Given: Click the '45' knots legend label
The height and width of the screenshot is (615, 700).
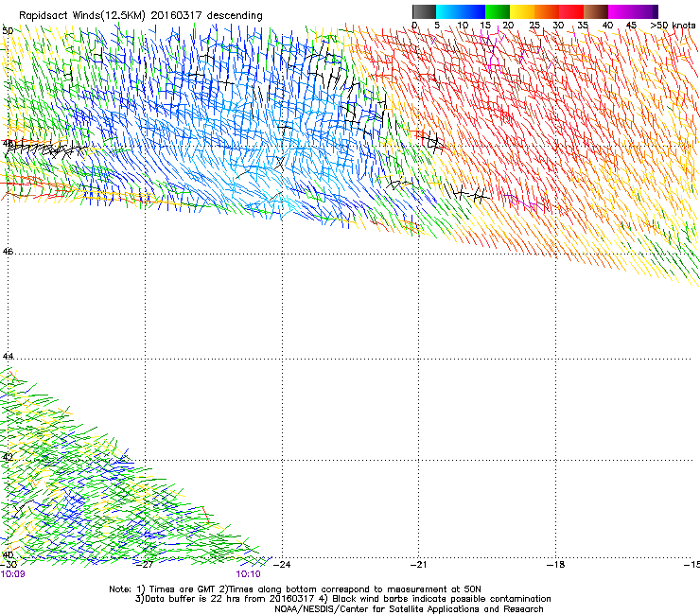Looking at the screenshot, I should tap(631, 26).
